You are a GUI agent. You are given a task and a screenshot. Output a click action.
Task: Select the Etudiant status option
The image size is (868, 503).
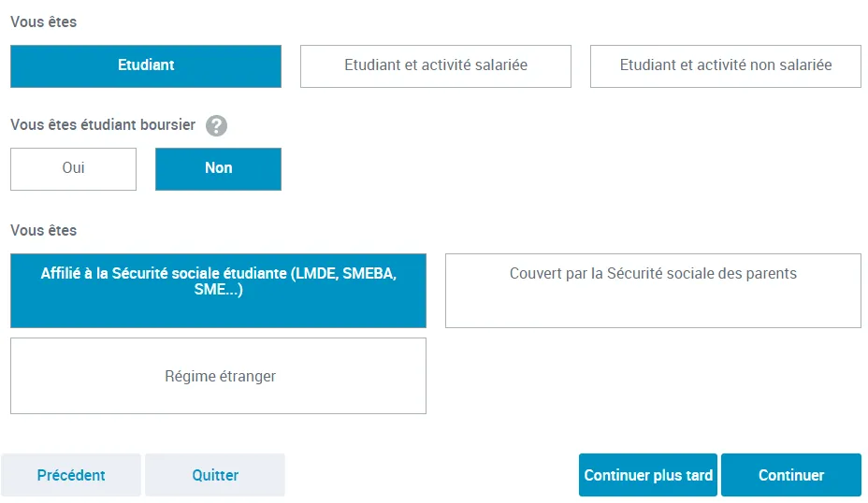coord(146,66)
